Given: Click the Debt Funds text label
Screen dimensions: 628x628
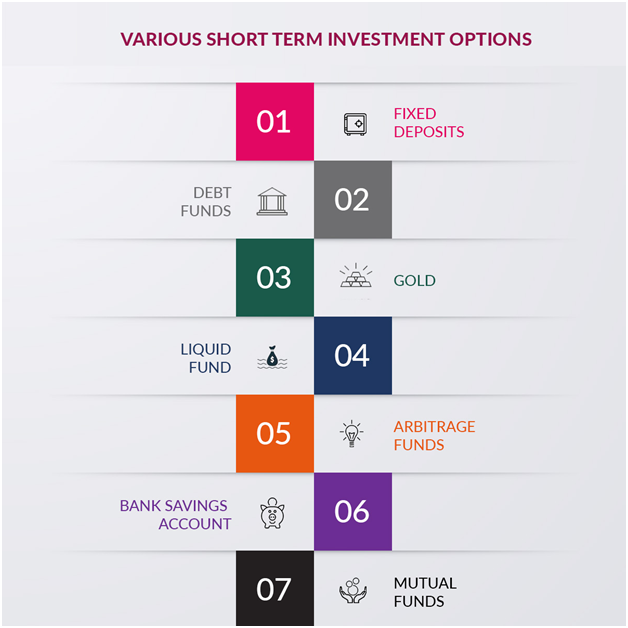Looking at the screenshot, I should 206,201.
